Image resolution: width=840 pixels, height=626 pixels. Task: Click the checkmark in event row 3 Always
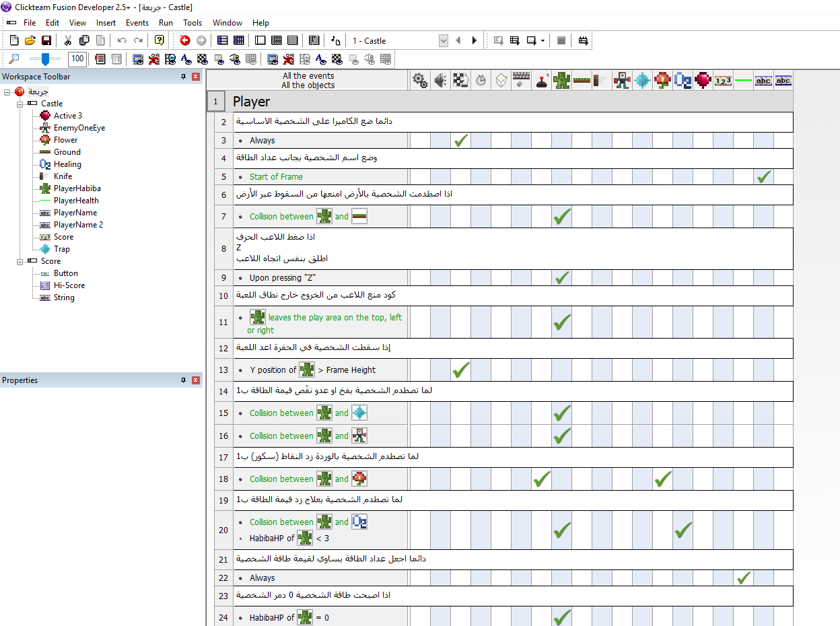(461, 140)
